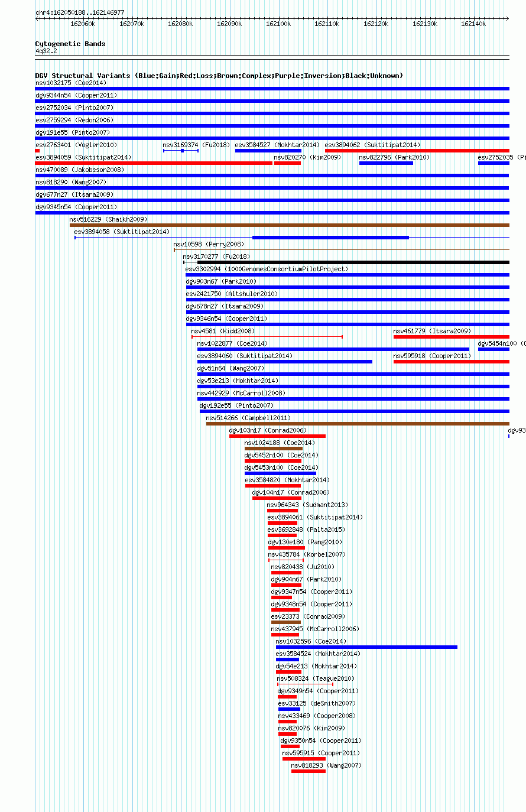Click nsv4581 (Kidd2008) label
Screen dimensions: 526x812
pos(223,331)
